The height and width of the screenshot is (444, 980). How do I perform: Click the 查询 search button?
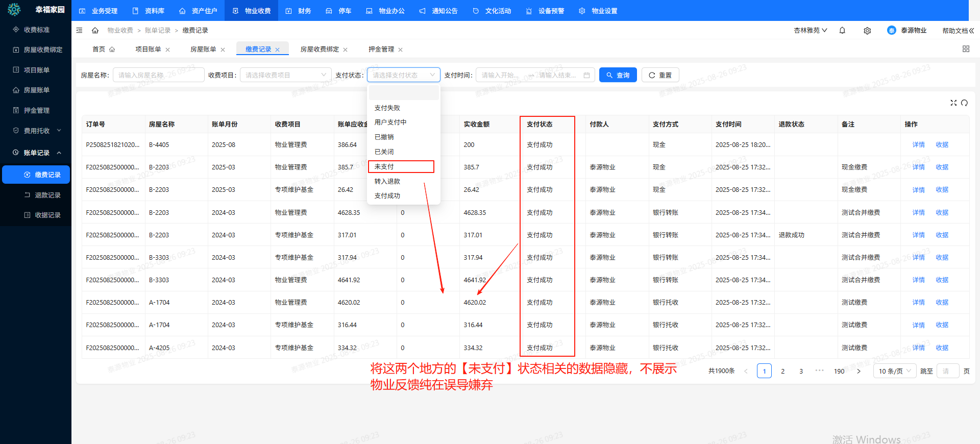click(x=618, y=76)
